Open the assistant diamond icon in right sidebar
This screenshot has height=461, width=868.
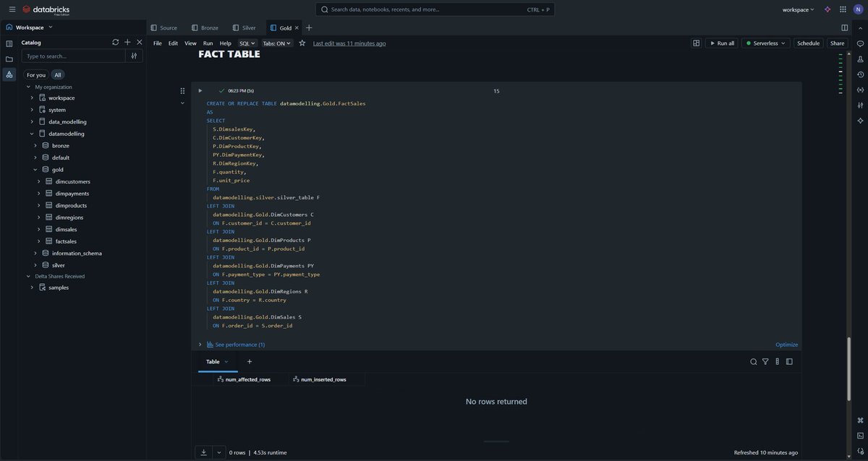point(860,120)
